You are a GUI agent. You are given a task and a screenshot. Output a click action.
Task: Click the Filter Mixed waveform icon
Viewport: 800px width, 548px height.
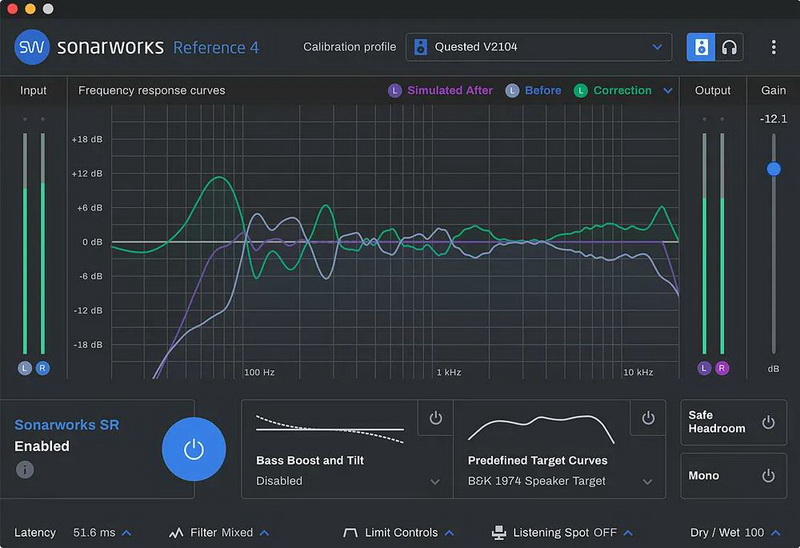(176, 533)
